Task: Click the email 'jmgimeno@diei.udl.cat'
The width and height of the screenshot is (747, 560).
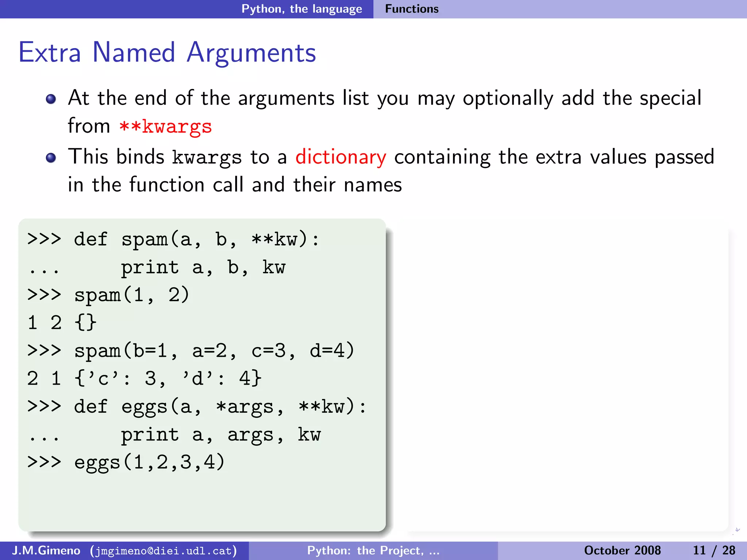Action: [x=163, y=551]
